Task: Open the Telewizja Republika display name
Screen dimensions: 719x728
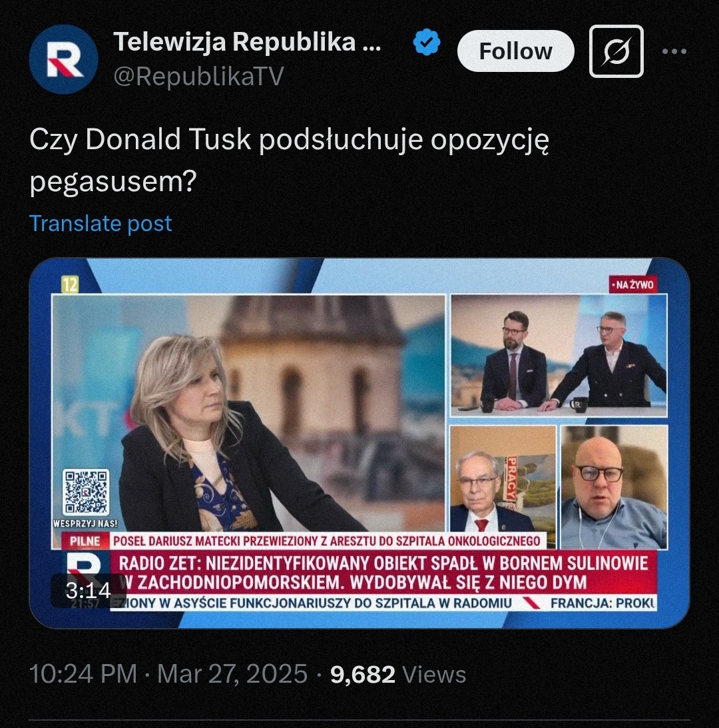Action: tap(246, 43)
